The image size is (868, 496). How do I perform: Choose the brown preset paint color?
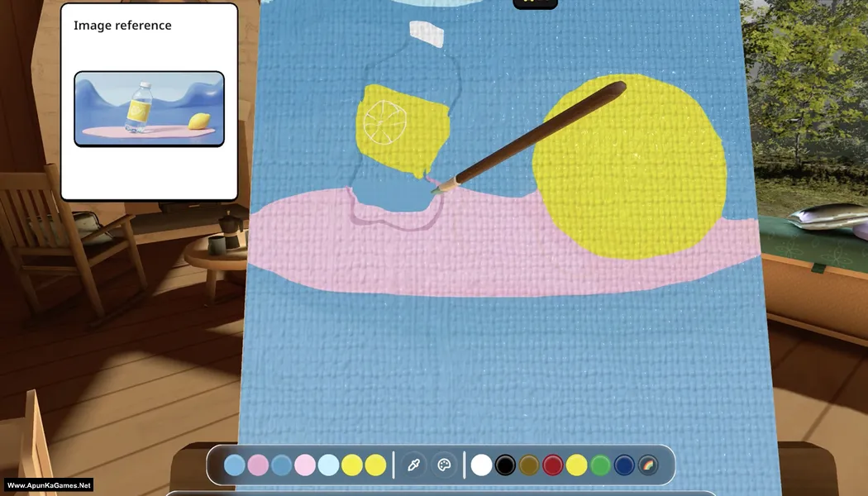(x=529, y=465)
